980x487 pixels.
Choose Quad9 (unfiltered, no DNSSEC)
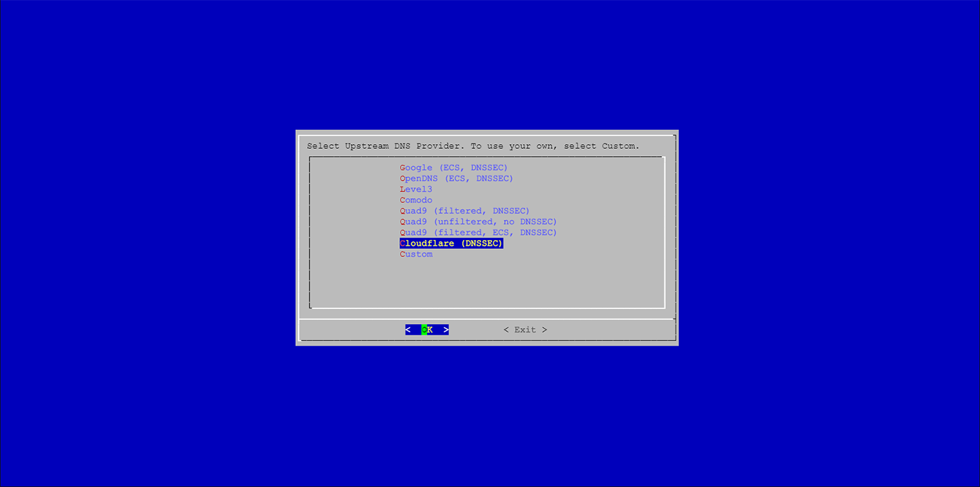(x=478, y=222)
